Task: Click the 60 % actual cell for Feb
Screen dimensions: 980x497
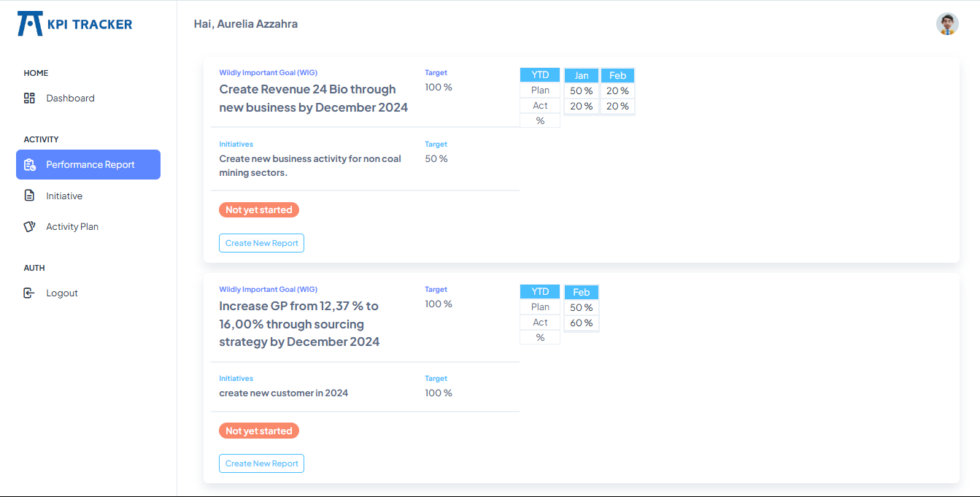Action: tap(582, 323)
